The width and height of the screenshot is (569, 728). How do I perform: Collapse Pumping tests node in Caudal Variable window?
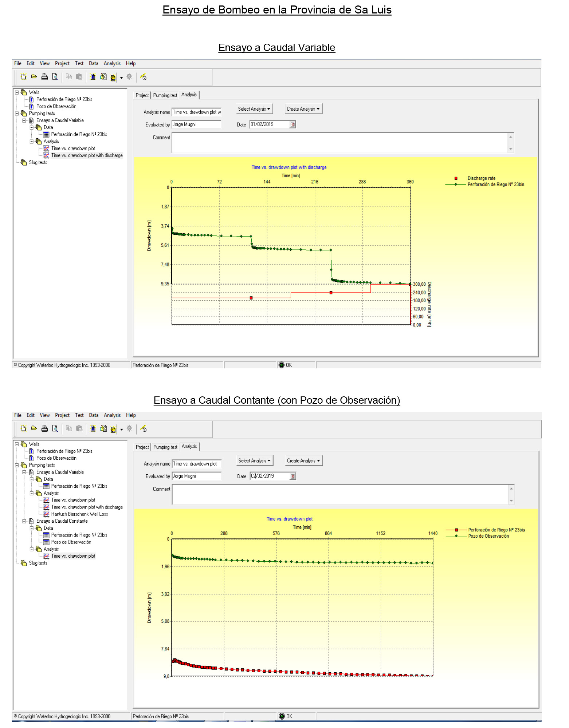[17, 114]
